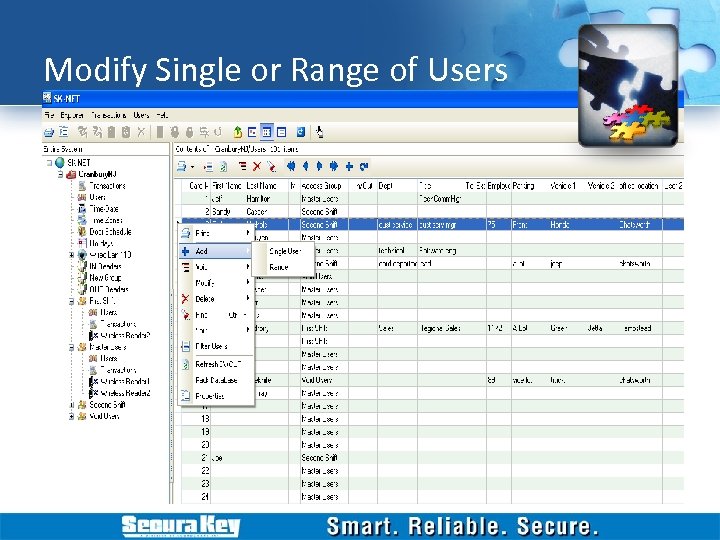Image resolution: width=720 pixels, height=540 pixels.
Task: Click the red void lines icon in the users toolbar
Action: [x=242, y=166]
